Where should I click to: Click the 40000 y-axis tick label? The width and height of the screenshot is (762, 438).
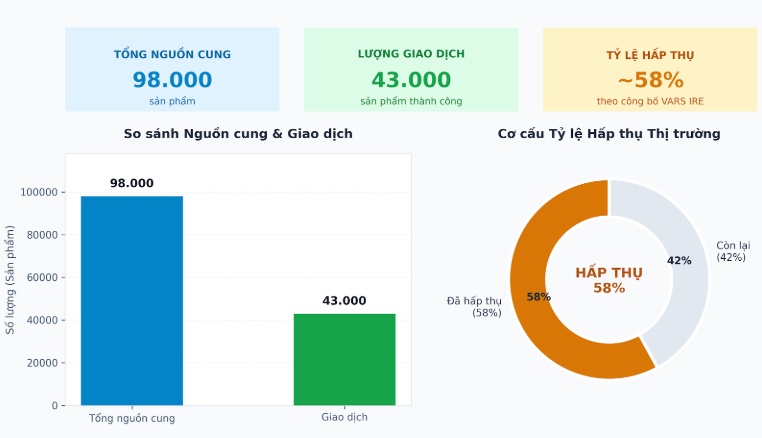(42, 320)
